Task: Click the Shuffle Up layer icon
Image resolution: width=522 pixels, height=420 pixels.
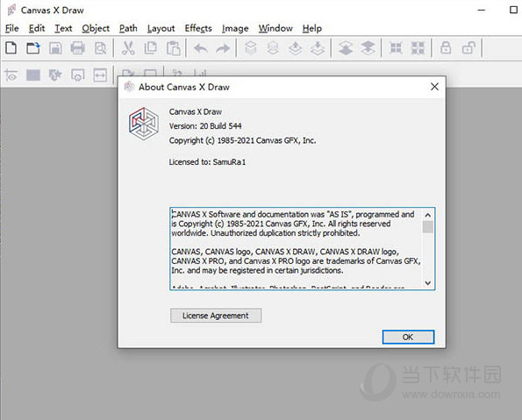Action: [296, 48]
